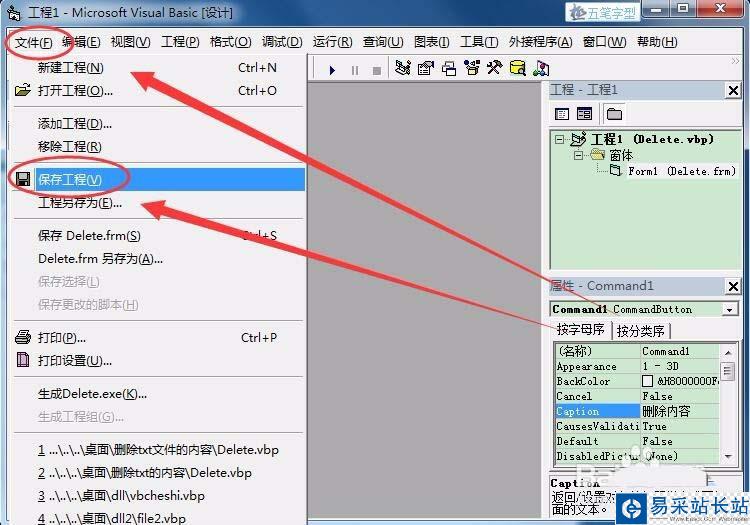Click the Start (run) toolbar button
The width and height of the screenshot is (750, 525).
[332, 70]
